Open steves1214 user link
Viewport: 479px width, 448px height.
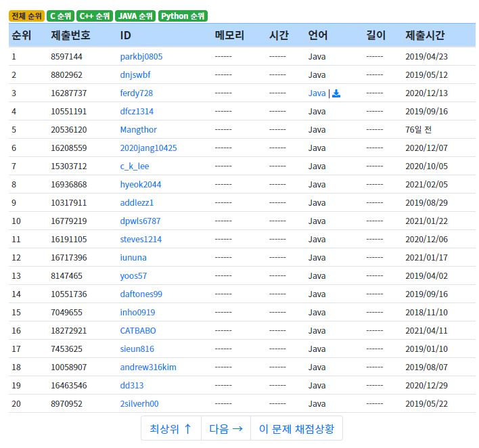pyautogui.click(x=141, y=240)
